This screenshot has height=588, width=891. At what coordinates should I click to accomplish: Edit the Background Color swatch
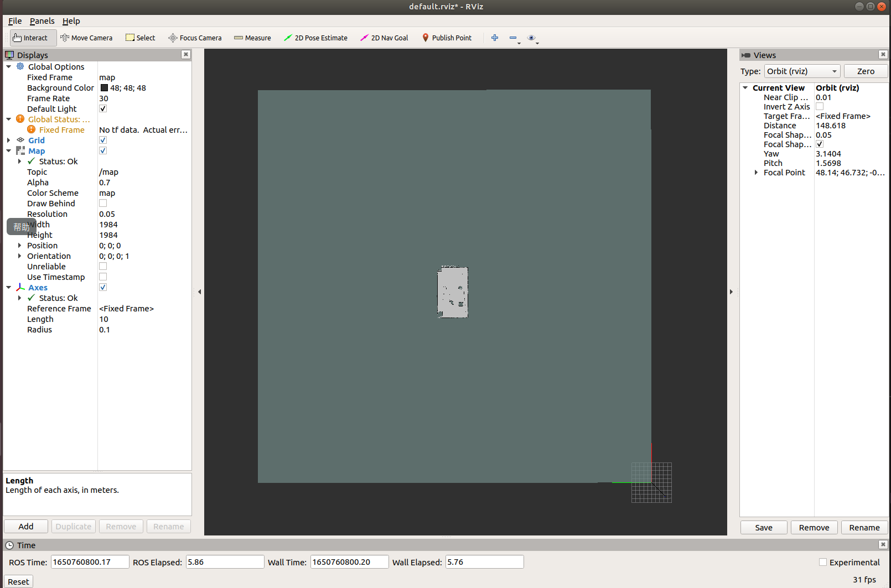pyautogui.click(x=103, y=87)
